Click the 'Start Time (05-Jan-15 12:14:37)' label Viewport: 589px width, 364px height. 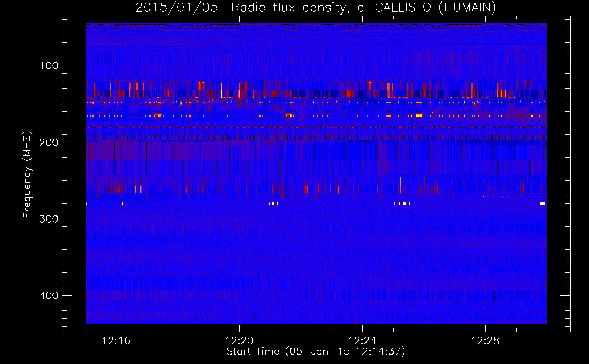316,352
